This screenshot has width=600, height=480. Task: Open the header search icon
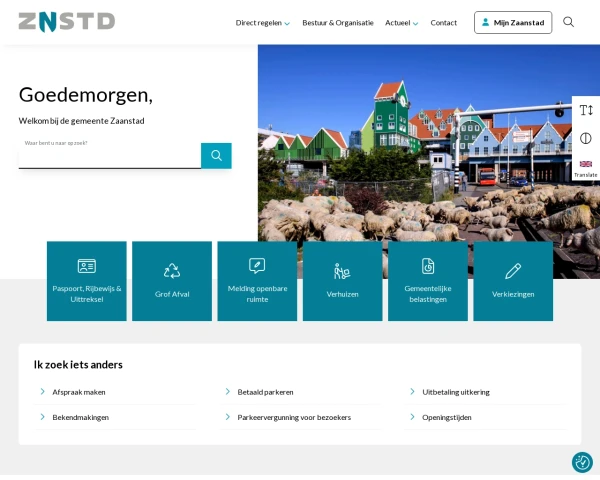(x=568, y=22)
